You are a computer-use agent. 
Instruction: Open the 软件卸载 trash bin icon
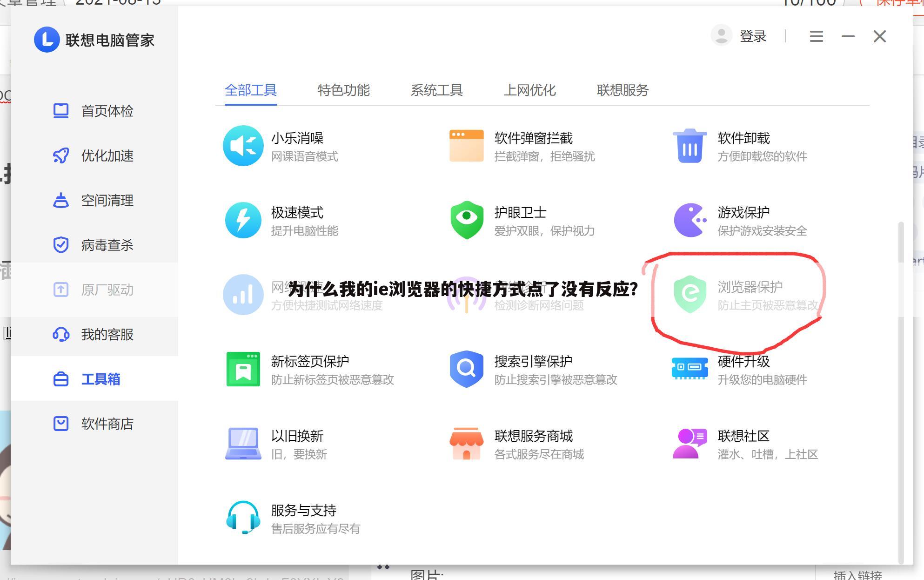pos(690,146)
